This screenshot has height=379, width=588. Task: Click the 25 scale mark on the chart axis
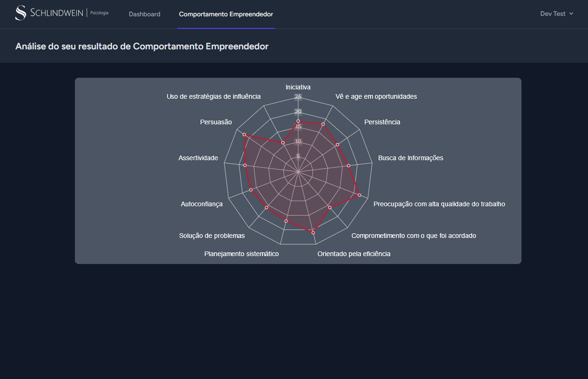point(298,96)
